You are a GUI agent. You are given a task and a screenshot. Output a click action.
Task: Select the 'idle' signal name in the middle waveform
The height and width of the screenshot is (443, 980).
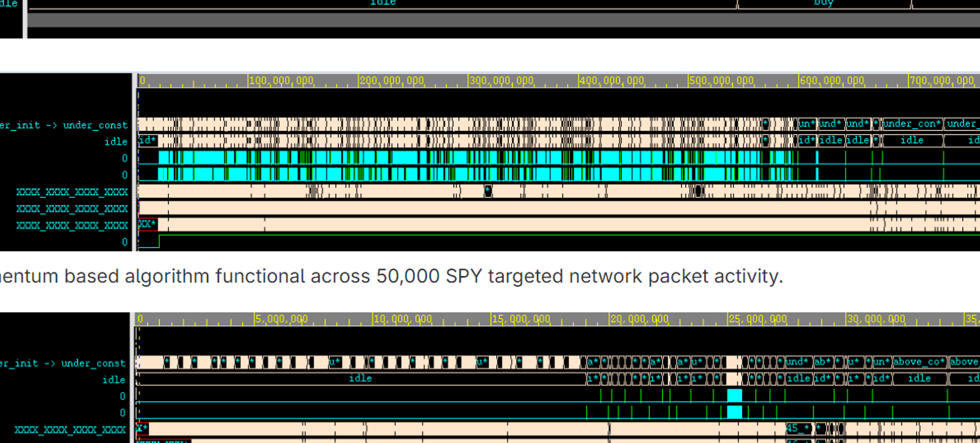point(116,141)
